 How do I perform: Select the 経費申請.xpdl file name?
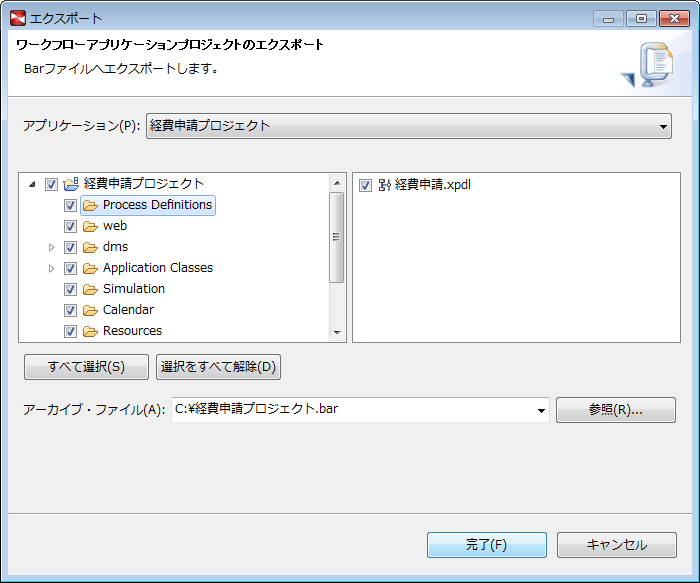(x=433, y=185)
